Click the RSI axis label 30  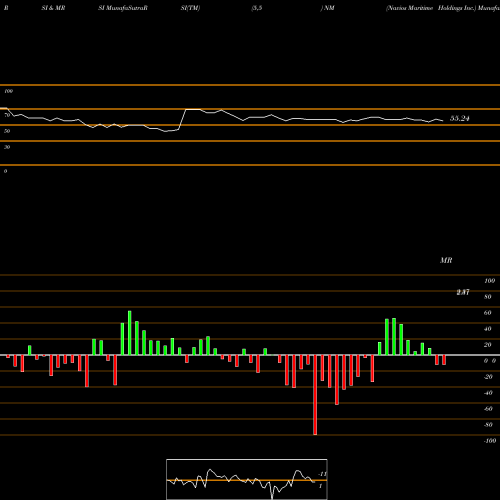coord(7,147)
